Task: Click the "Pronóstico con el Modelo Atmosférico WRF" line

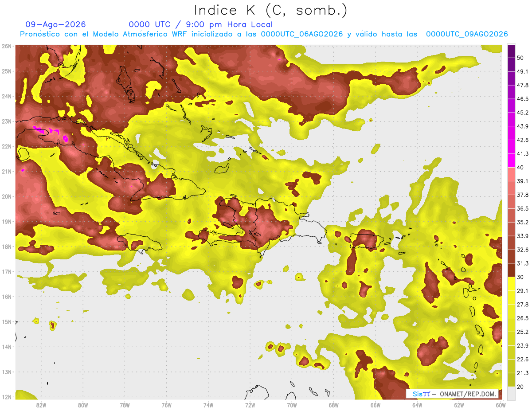Action: [264, 34]
